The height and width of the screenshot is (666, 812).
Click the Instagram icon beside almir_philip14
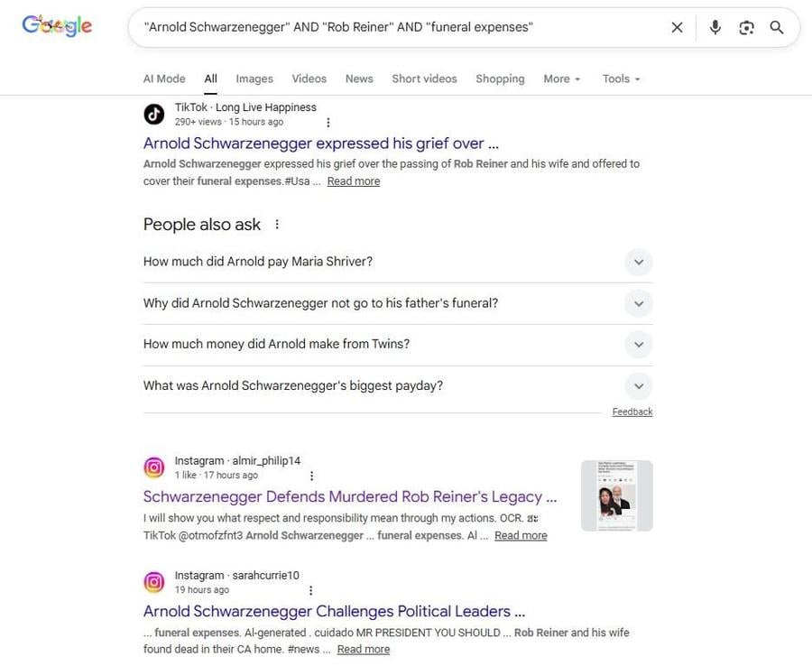coord(153,466)
